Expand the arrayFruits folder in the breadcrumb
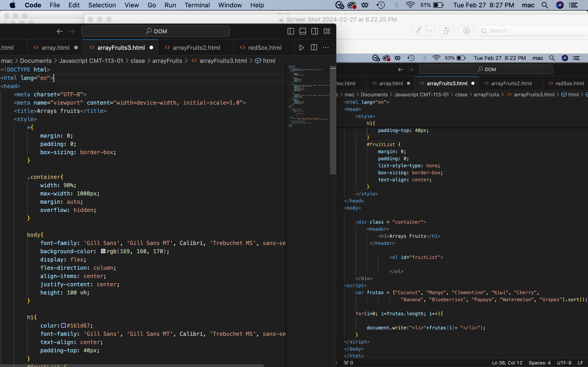This screenshot has height=367, width=588. pos(167,61)
